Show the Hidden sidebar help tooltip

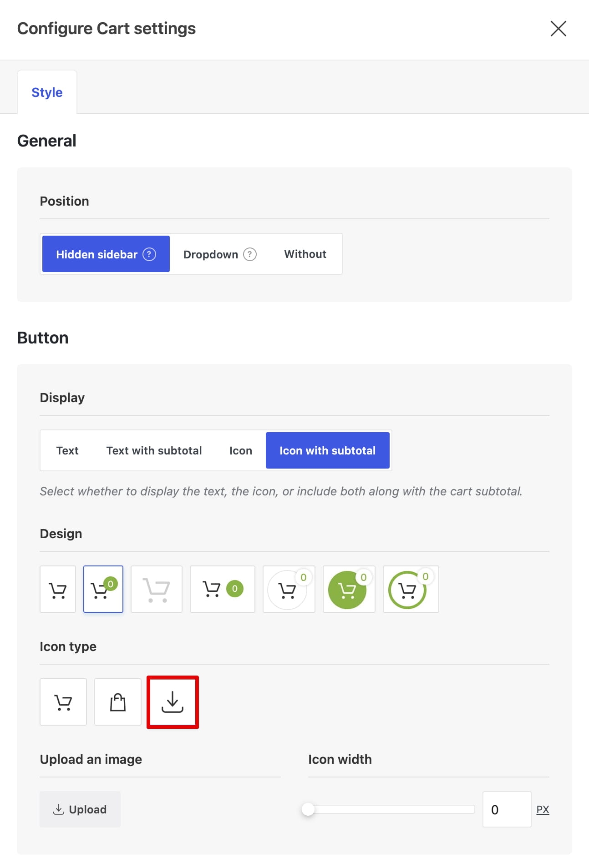[149, 254]
